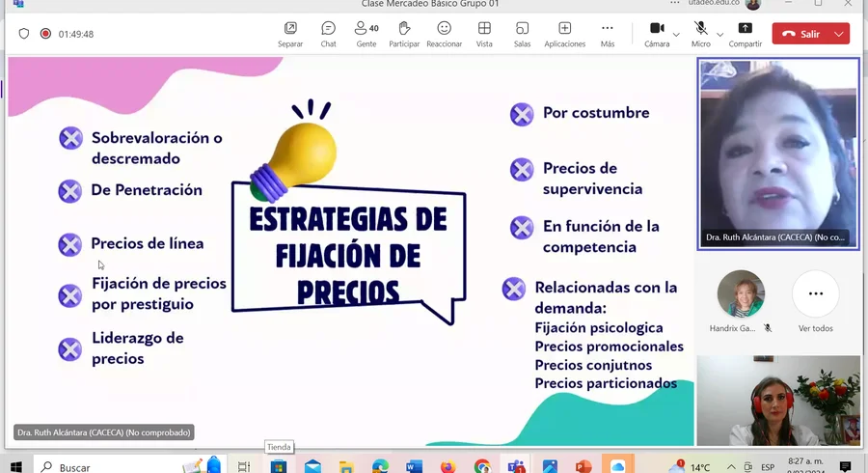The height and width of the screenshot is (473, 868).
Task: Click the meeting timer 01:49:48
Action: (76, 34)
